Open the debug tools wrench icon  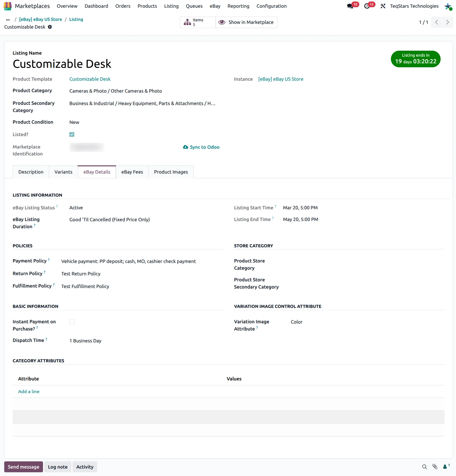[383, 6]
